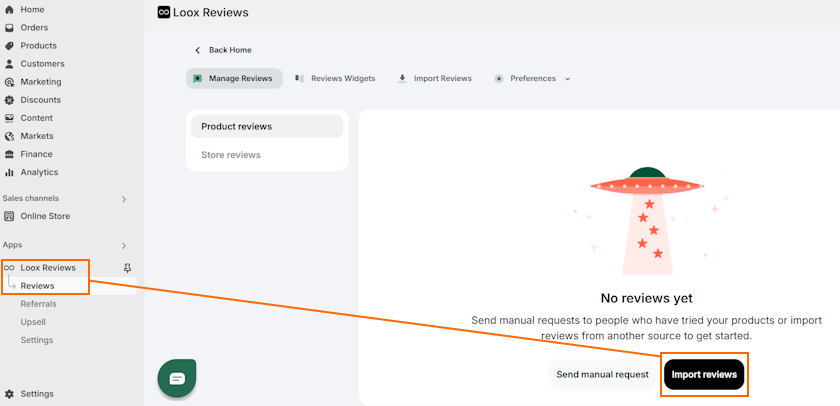Click the Manage Reviews star icon
The image size is (840, 406).
(x=198, y=79)
